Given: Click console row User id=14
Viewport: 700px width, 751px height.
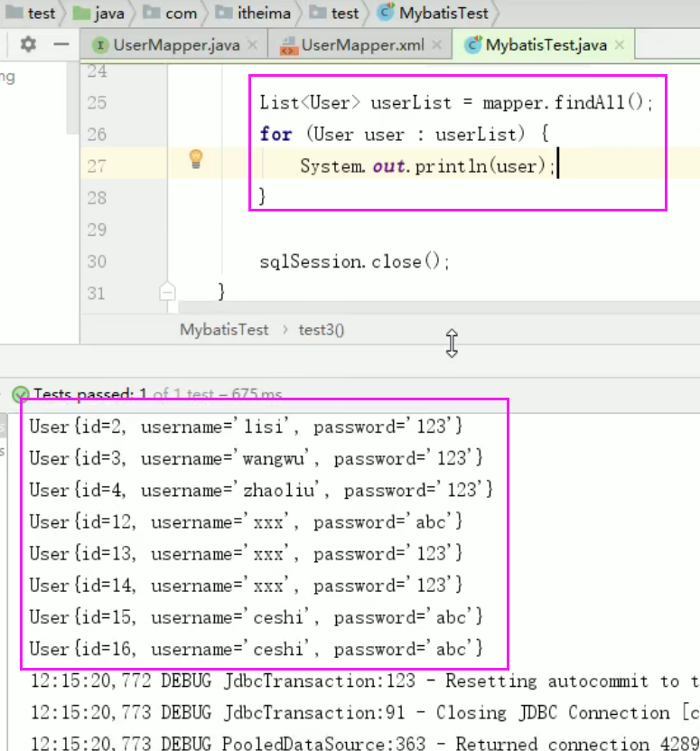Looking at the screenshot, I should point(246,586).
